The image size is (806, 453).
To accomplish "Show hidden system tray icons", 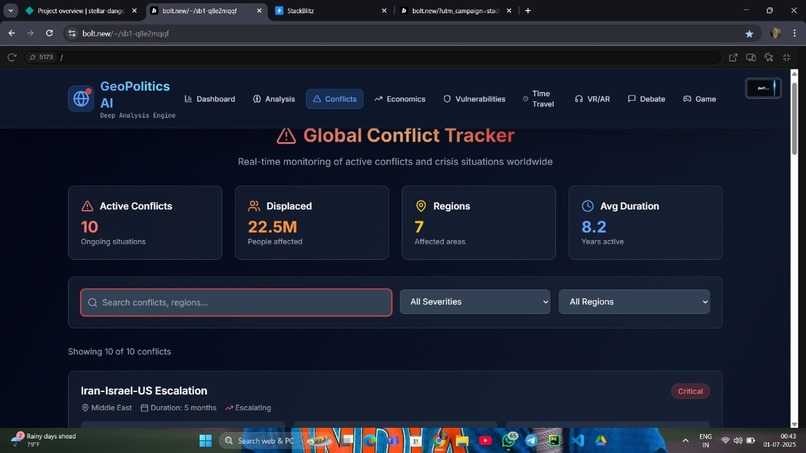I will 685,441.
